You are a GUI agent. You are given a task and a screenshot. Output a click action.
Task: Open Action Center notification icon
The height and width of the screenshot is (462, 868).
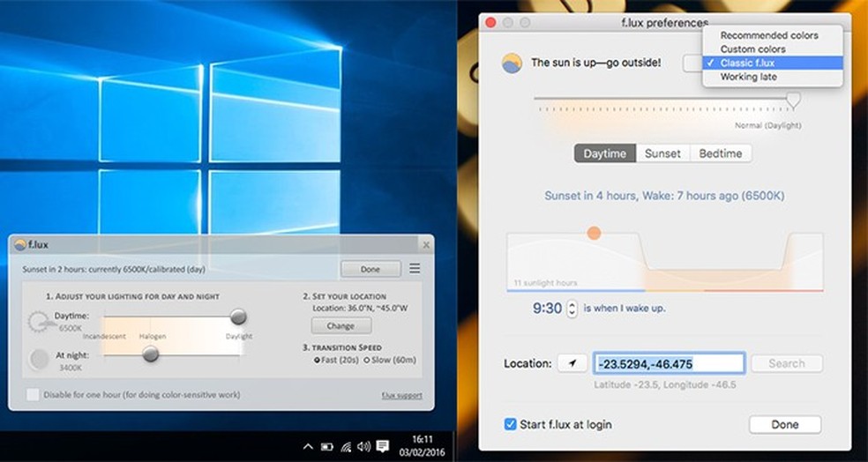coord(382,446)
